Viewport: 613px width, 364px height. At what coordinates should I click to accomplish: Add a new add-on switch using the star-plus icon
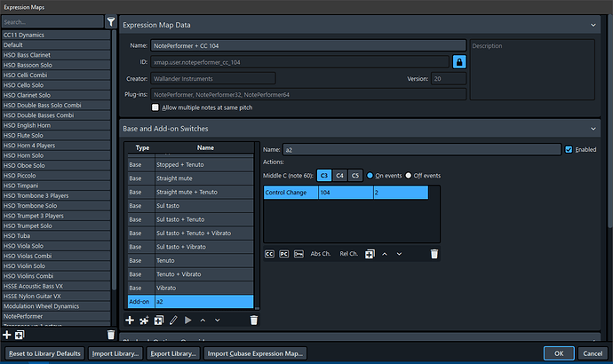pyautogui.click(x=144, y=320)
